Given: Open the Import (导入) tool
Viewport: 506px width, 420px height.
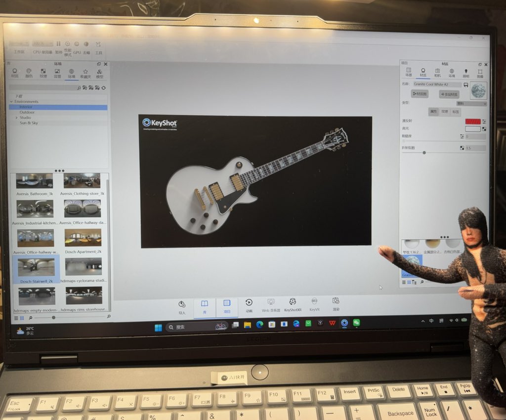Looking at the screenshot, I should 182,307.
